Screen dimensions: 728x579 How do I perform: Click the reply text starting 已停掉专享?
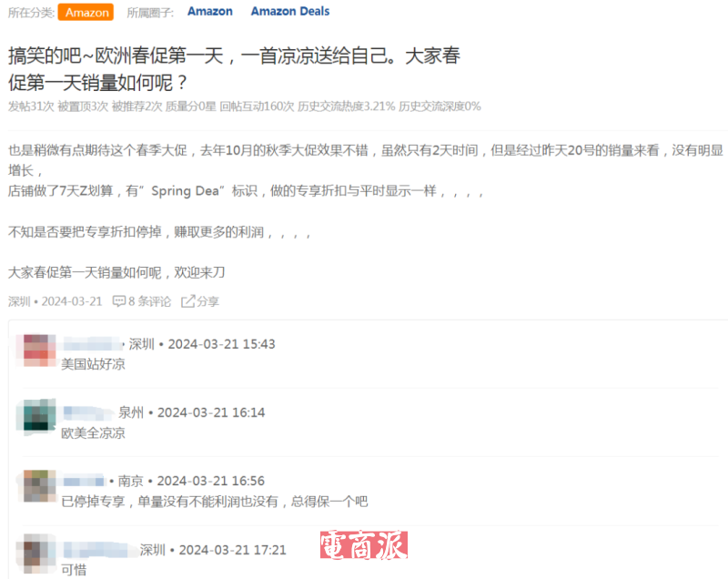(x=214, y=502)
